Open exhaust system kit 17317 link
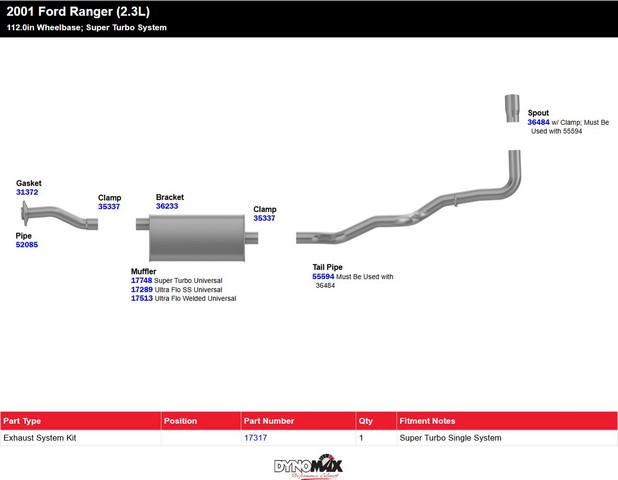The image size is (618, 480). click(255, 438)
